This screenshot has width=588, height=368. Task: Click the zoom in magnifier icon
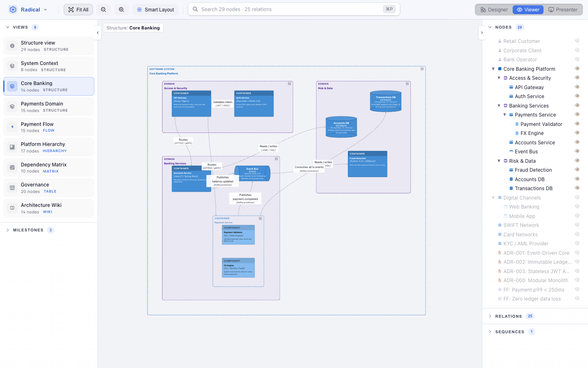click(121, 9)
